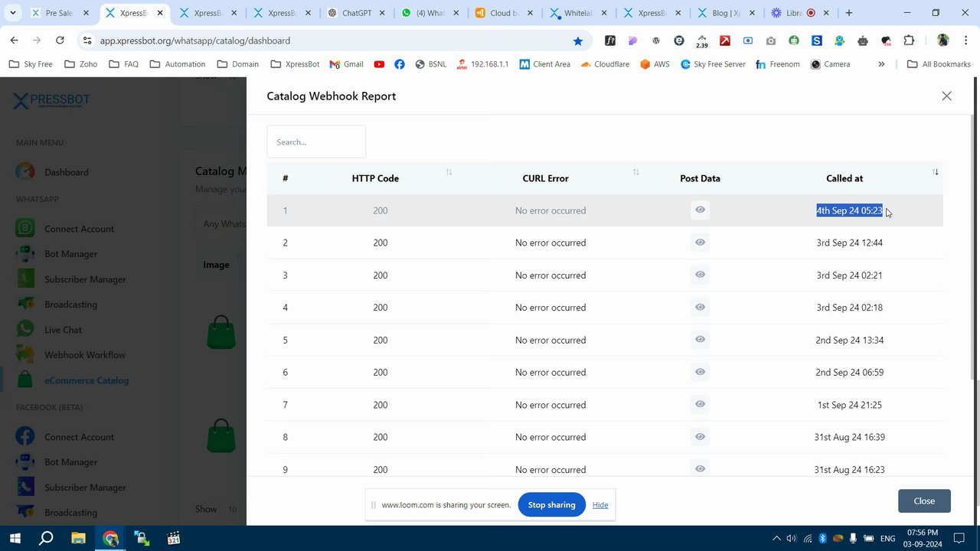Screen dimensions: 980x551
Task: Switch to the Pre Sale tab
Action: [60, 13]
